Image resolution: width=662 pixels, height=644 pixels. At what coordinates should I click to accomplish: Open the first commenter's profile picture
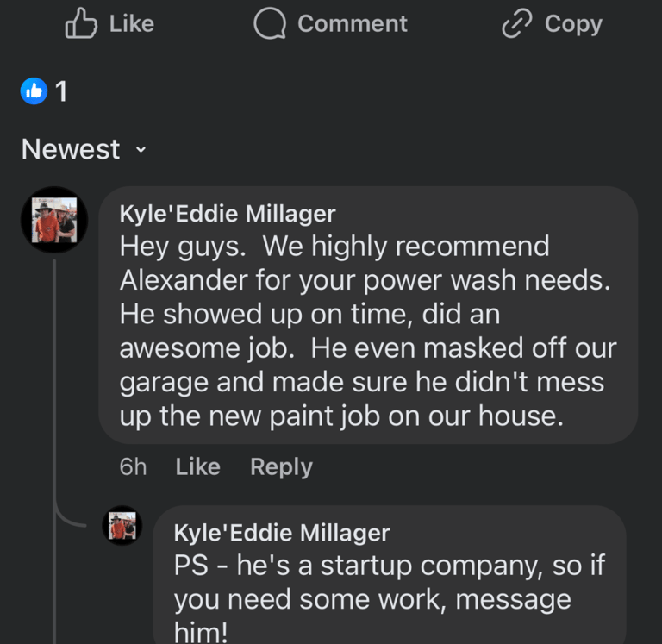(x=54, y=220)
